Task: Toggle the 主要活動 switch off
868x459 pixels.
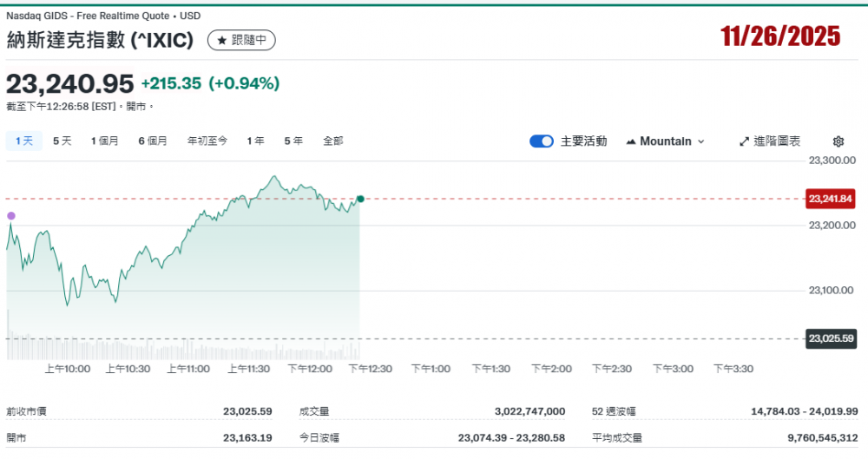Action: (542, 141)
